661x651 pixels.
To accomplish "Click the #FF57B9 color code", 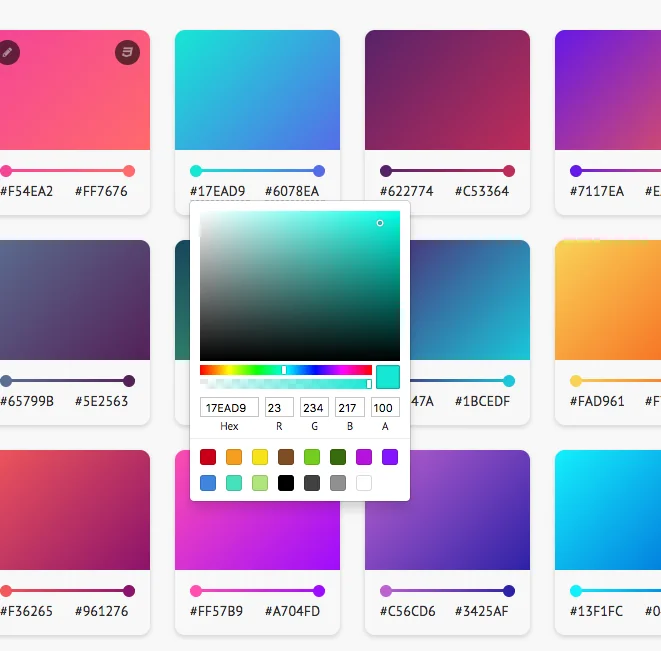I will point(217,611).
